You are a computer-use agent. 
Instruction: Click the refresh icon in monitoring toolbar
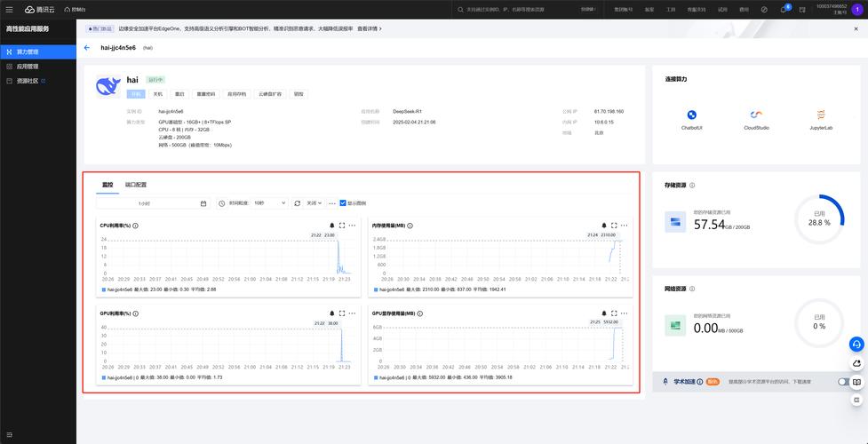click(x=298, y=203)
